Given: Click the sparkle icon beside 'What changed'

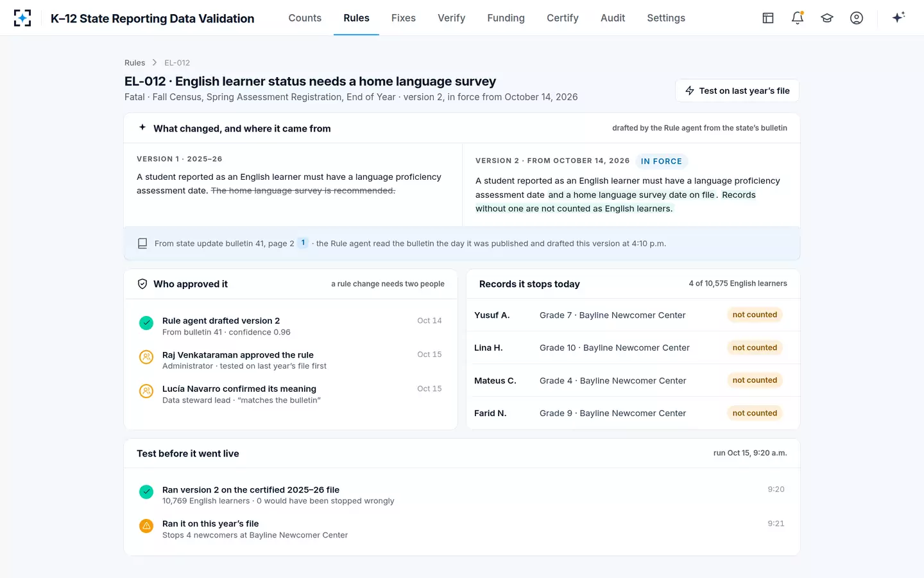Looking at the screenshot, I should point(142,128).
